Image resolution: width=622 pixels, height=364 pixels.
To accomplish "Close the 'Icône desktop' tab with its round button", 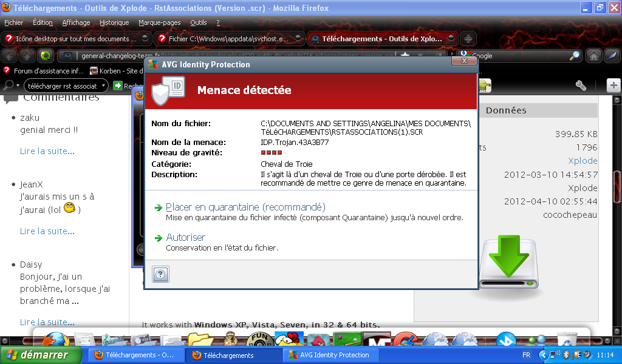I will click(x=145, y=38).
